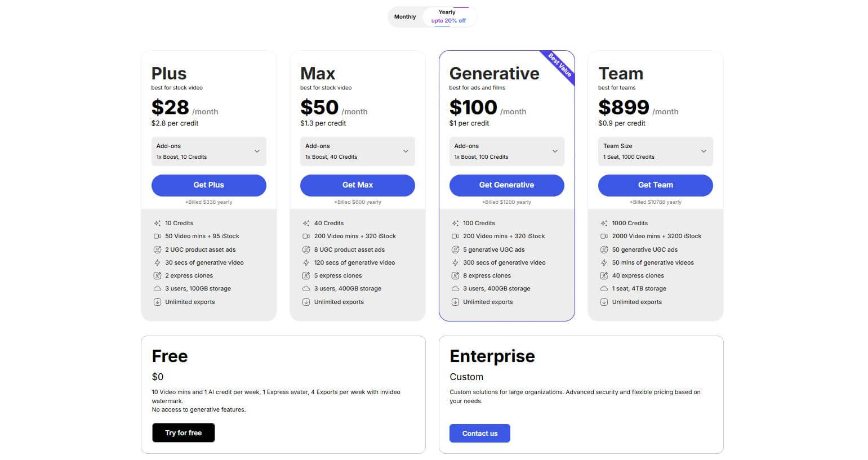
Task: Select the Generative plan card with Best Value badge
Action: click(x=506, y=129)
